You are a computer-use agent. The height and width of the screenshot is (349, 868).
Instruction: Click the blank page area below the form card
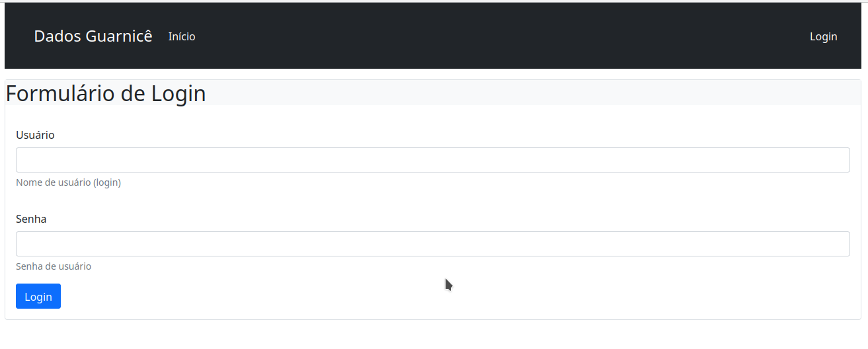pos(430,336)
